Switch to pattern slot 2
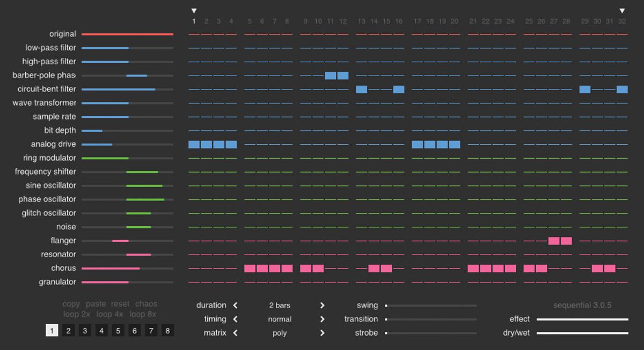Image resolution: width=644 pixels, height=350 pixels. click(68, 331)
